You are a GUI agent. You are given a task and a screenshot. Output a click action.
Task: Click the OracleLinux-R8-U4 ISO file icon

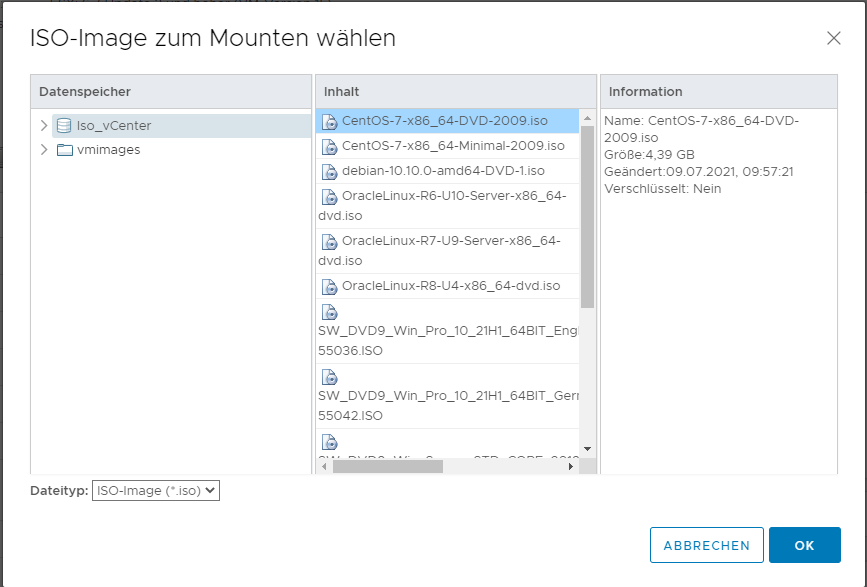[x=329, y=286]
